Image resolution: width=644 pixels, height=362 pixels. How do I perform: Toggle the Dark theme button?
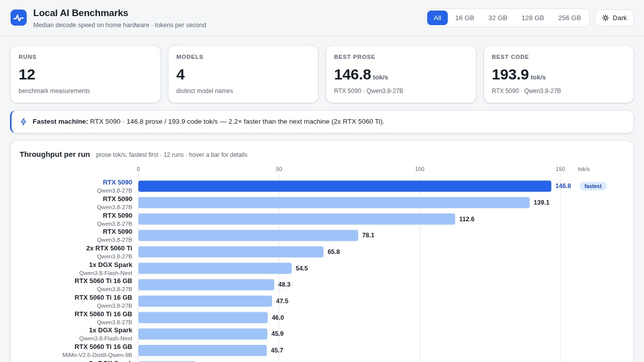point(614,18)
